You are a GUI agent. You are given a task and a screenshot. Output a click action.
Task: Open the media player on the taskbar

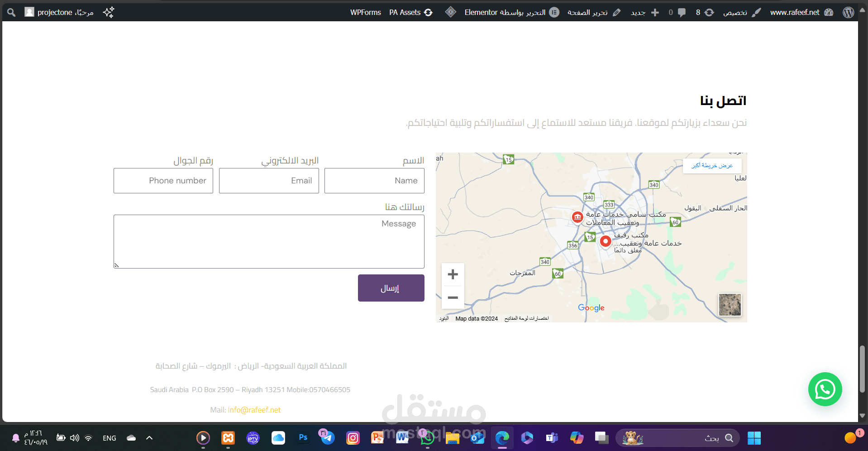click(203, 438)
